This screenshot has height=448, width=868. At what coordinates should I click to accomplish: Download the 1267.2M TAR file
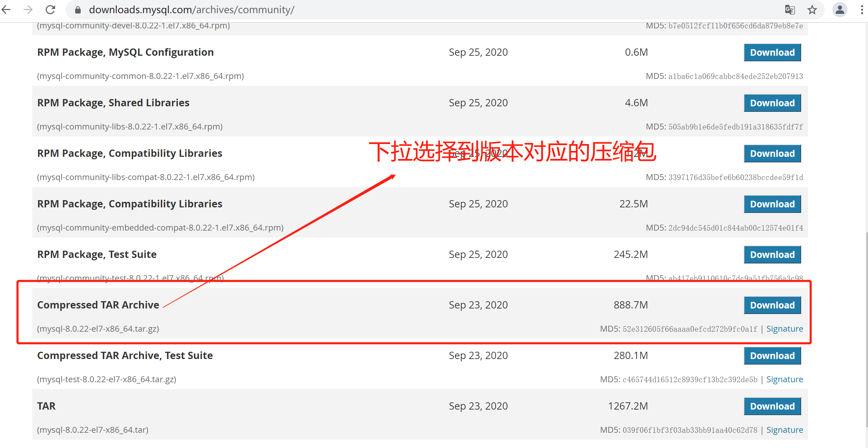(772, 406)
